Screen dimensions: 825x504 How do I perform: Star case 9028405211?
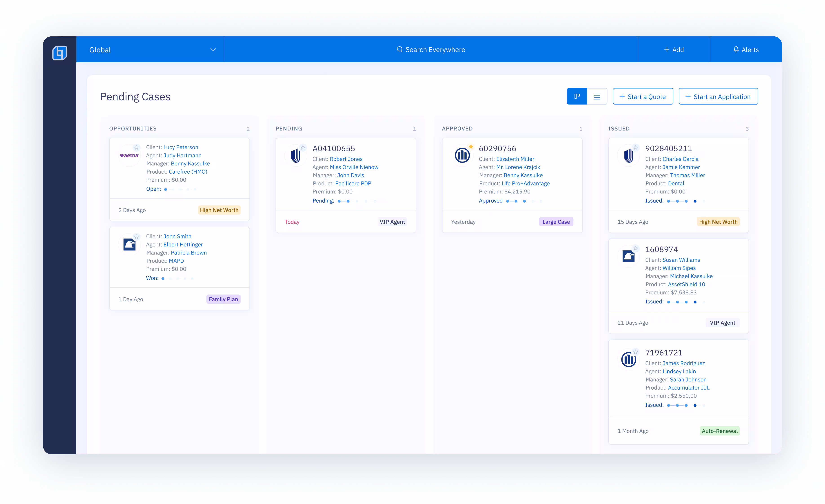pyautogui.click(x=636, y=148)
